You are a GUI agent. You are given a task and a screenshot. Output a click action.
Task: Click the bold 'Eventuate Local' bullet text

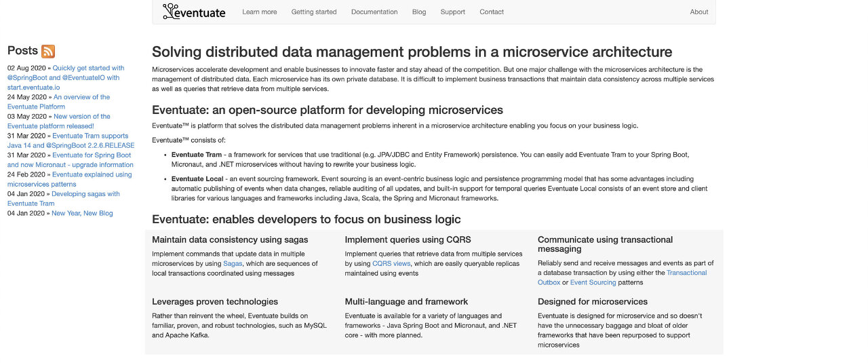pos(197,178)
